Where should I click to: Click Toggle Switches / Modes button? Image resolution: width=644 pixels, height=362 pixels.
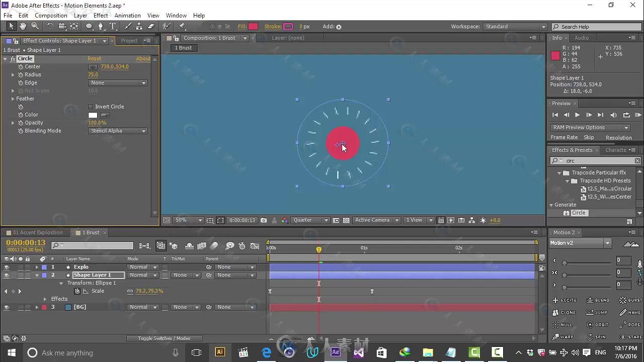[164, 338]
